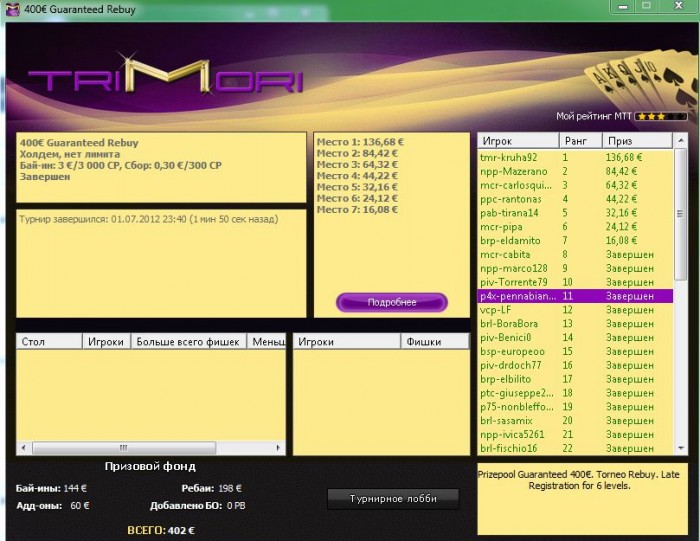Screen dimensions: 700x541
Task: Select player mcr-cabita
Action: pos(575,254)
